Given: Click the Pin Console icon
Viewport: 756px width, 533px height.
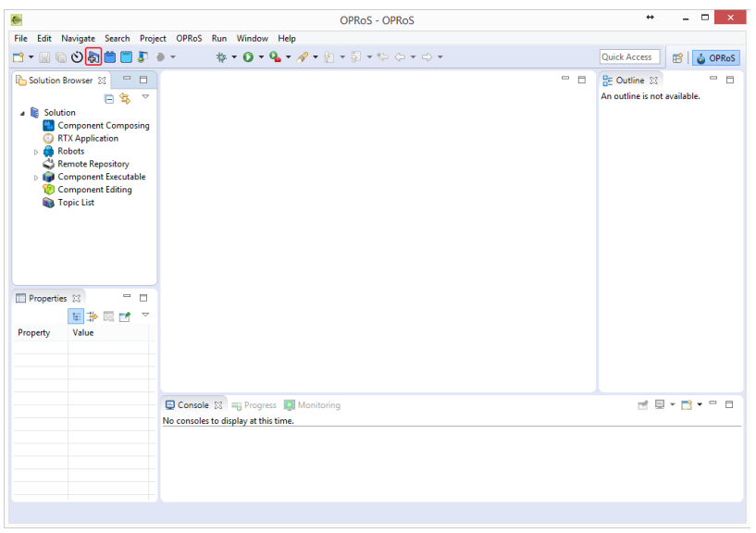Looking at the screenshot, I should coord(643,405).
